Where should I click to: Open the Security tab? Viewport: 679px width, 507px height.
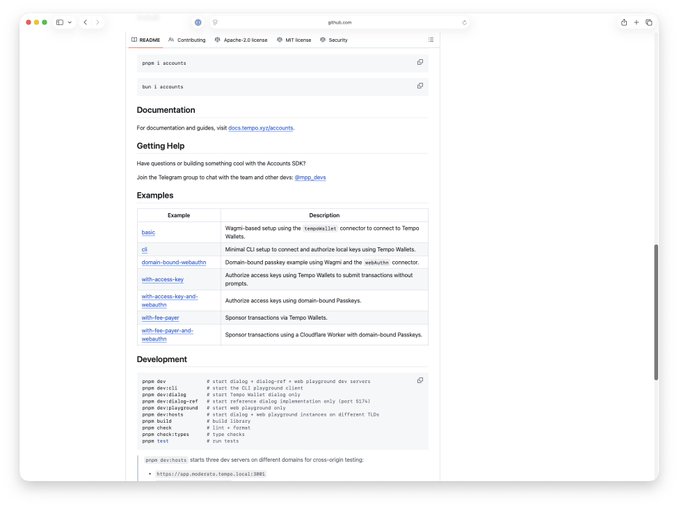pos(334,40)
